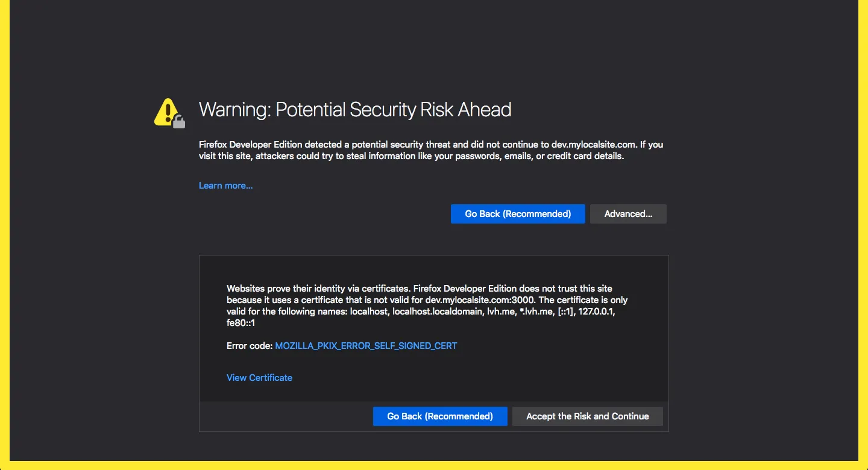Click the Error code: label
The height and width of the screenshot is (470, 868).
[x=250, y=346]
